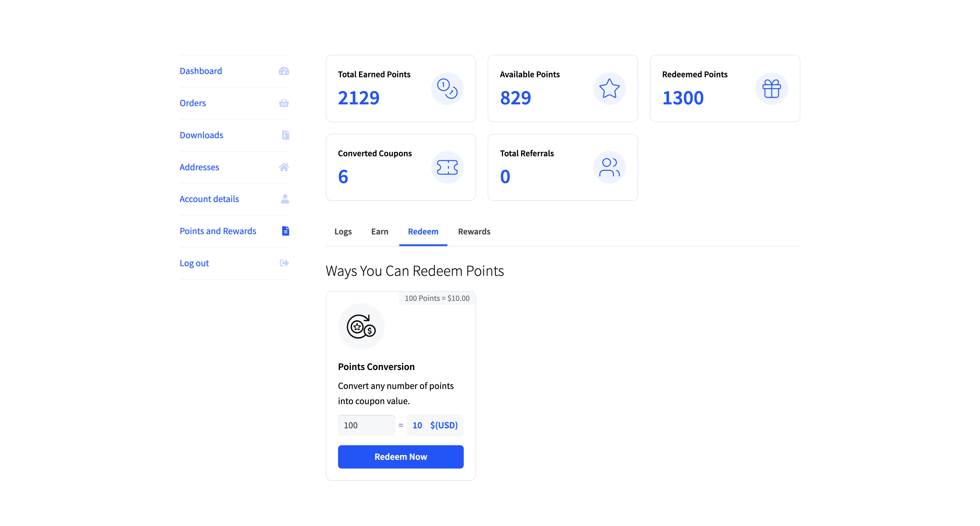Click the Points Conversion coin icon
Viewport: 980px width, 526px height.
[361, 326]
